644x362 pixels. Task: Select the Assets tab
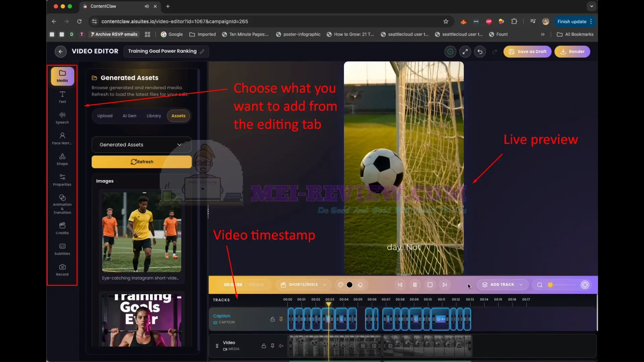tap(178, 116)
